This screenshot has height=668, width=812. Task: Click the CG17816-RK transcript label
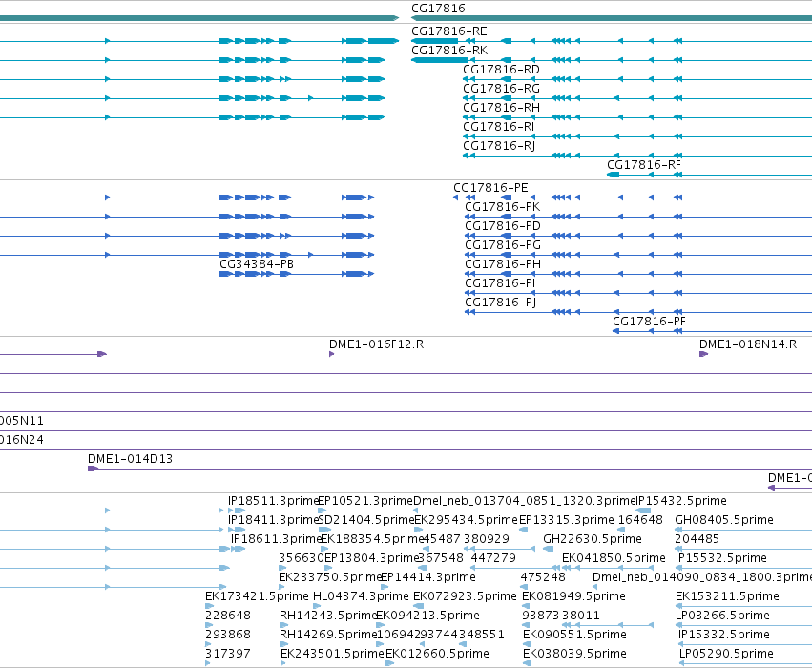[449, 51]
